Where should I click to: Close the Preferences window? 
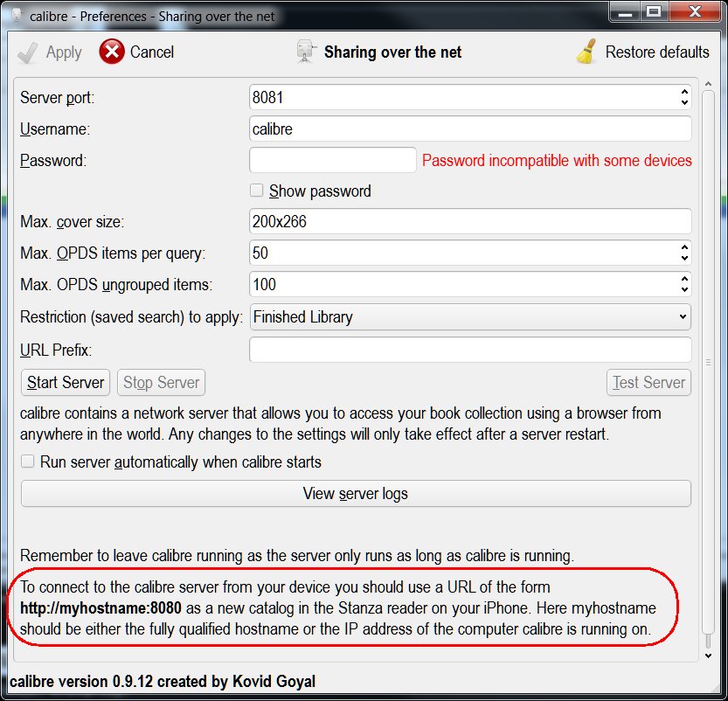coord(695,12)
